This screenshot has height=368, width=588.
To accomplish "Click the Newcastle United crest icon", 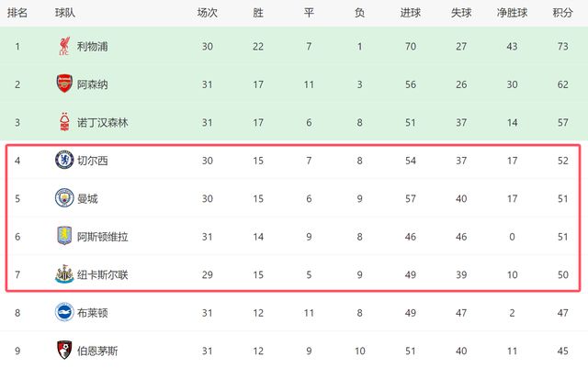I will coord(63,274).
